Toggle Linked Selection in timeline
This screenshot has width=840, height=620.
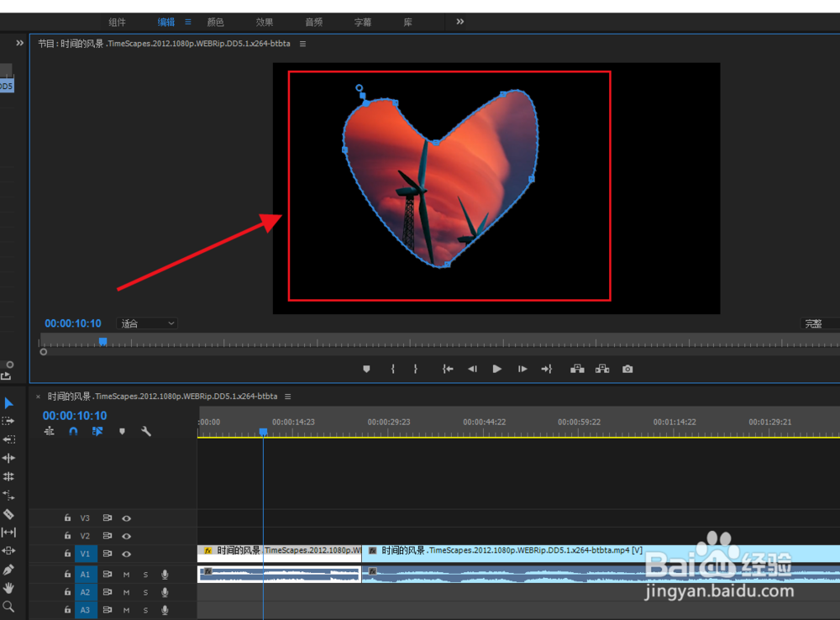tap(97, 431)
